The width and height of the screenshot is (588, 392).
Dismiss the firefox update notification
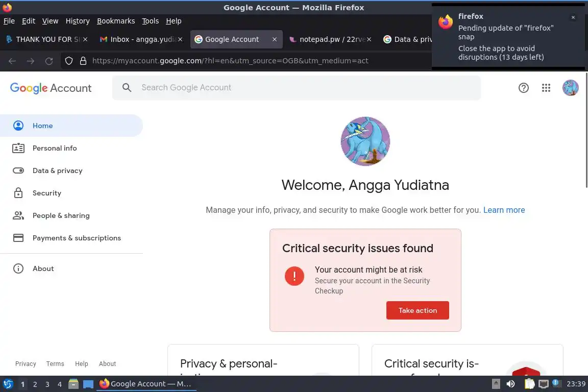(x=573, y=17)
